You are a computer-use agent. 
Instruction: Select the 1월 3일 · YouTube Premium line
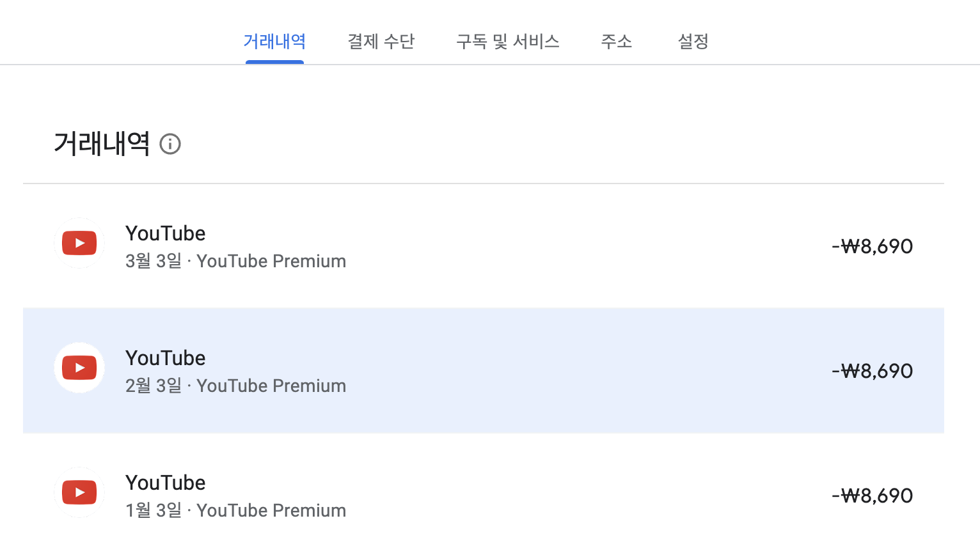[x=235, y=510]
